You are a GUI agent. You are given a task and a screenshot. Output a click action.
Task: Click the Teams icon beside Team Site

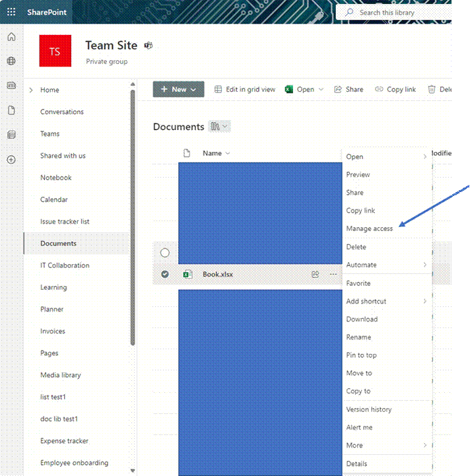point(149,46)
